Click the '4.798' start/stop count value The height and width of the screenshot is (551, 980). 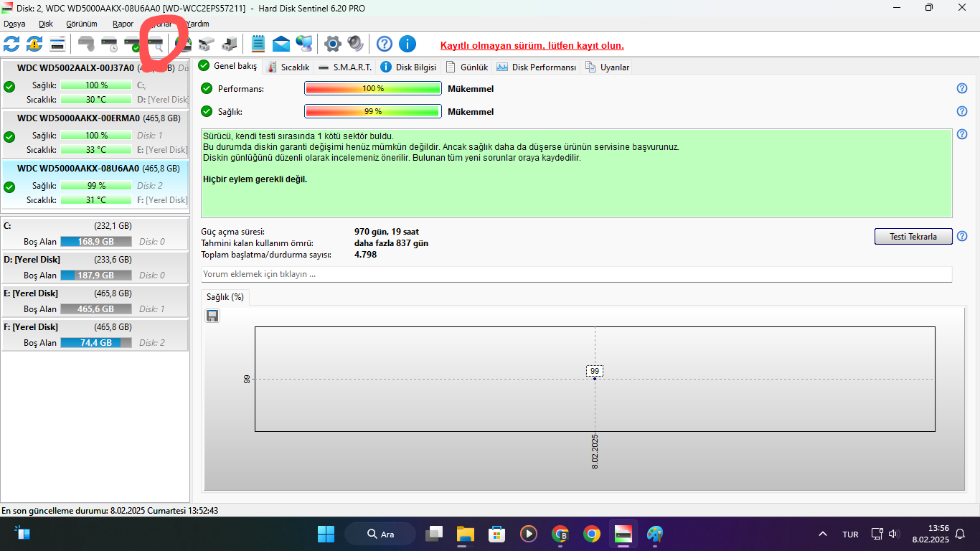(366, 255)
